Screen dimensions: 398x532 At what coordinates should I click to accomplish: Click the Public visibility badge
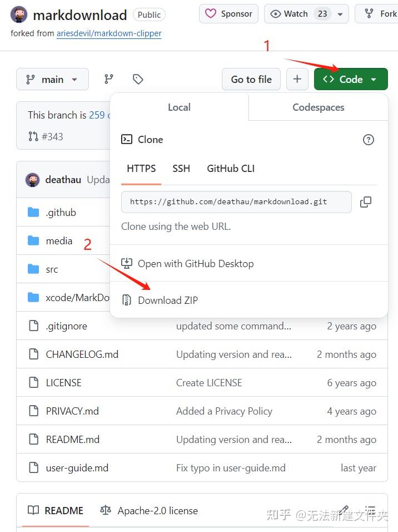pos(149,14)
